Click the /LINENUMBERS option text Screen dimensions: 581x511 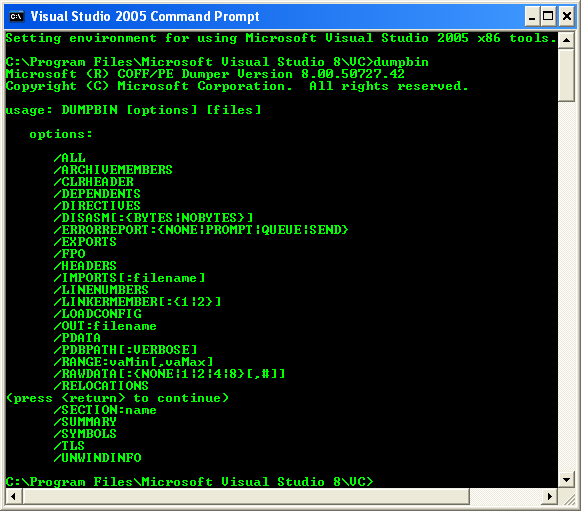click(101, 290)
